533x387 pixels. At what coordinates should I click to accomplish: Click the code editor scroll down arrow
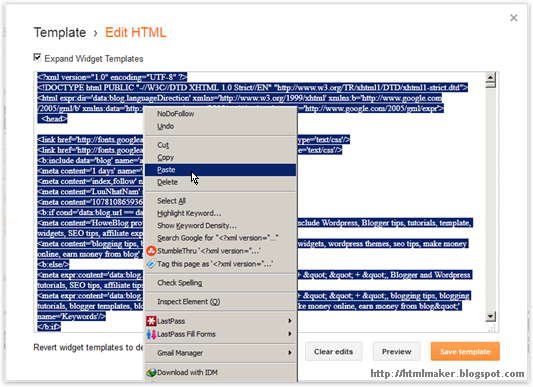(490, 317)
